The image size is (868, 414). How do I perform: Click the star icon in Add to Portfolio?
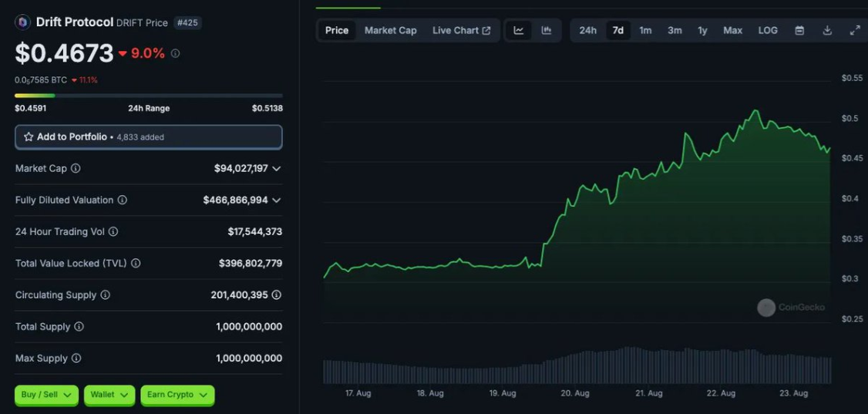point(29,136)
